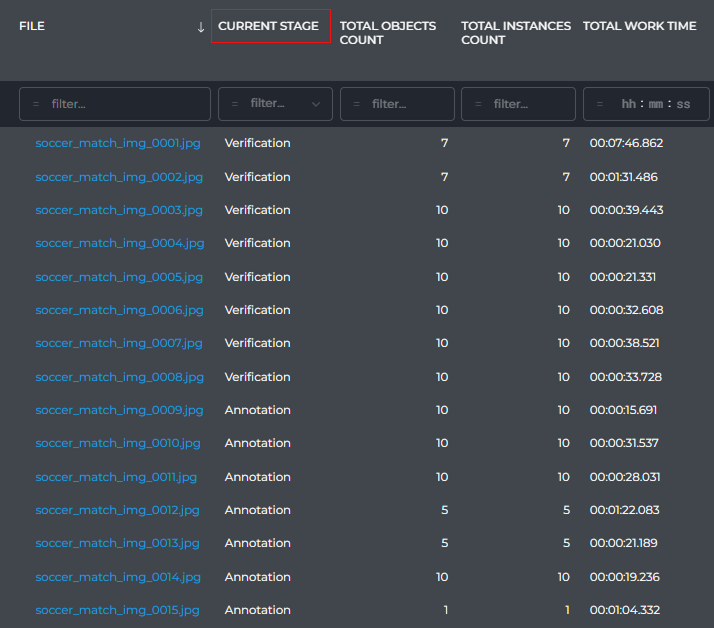Screen dimensions: 714x628
Task: Sort by TOTAL WORK TIME header
Action: (639, 26)
